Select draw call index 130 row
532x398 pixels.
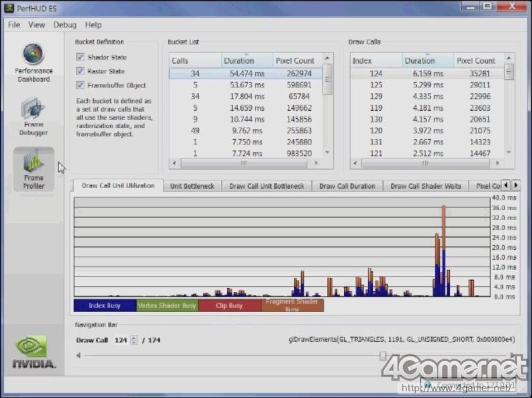[x=427, y=119]
